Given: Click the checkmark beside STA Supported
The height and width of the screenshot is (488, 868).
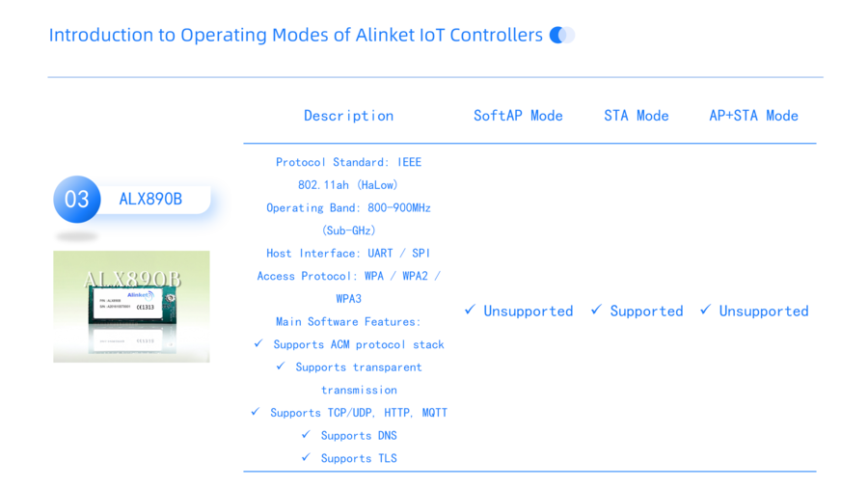Looking at the screenshot, I should tap(596, 310).
